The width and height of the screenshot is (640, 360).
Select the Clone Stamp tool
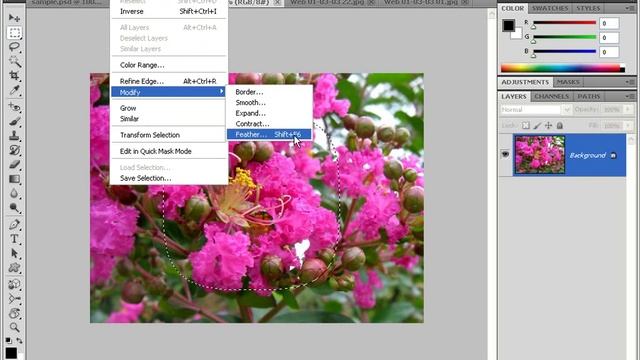14,136
